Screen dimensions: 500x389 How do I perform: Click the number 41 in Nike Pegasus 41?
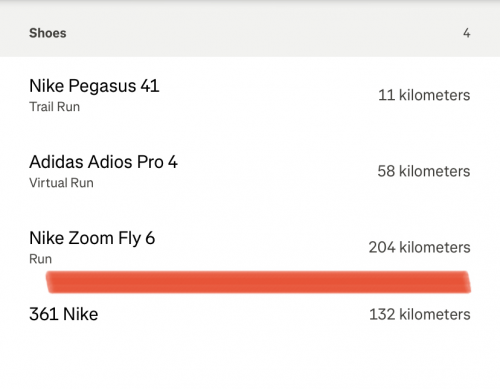pyautogui.click(x=150, y=86)
